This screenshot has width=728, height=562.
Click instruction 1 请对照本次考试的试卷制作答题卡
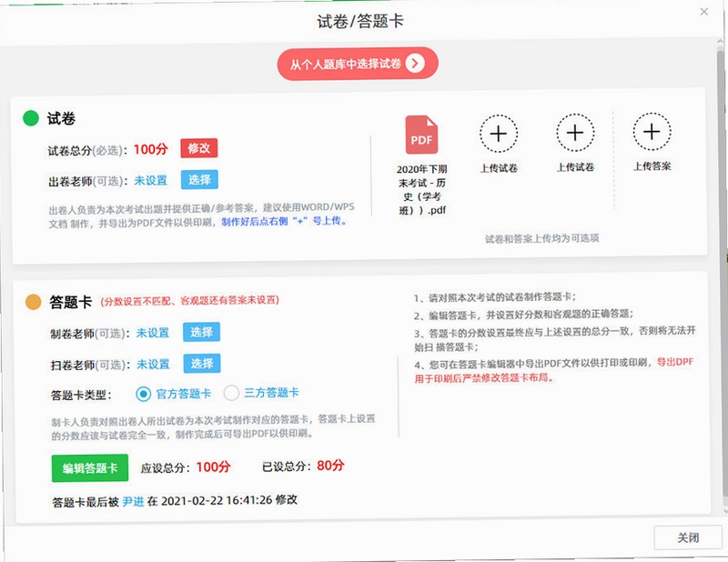pos(495,297)
